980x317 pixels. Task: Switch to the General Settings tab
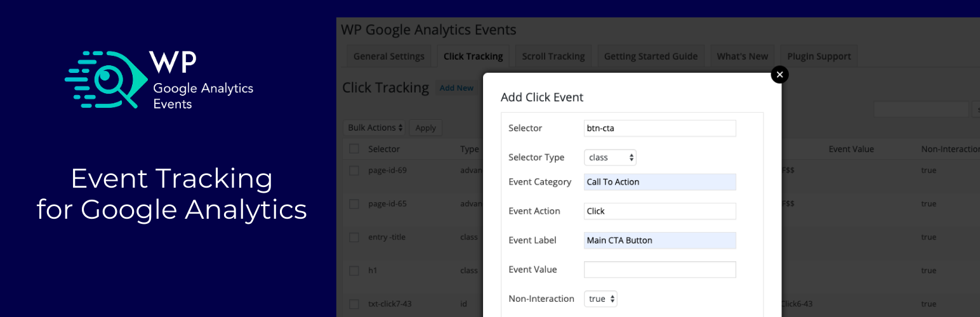pyautogui.click(x=388, y=56)
